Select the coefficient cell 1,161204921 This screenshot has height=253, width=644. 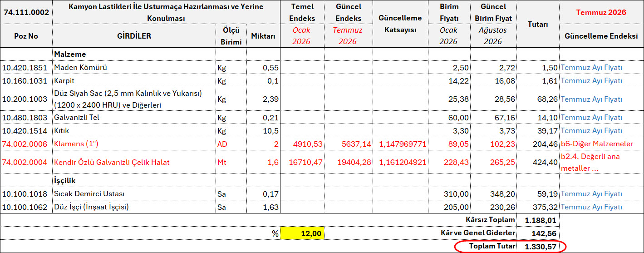(400, 162)
